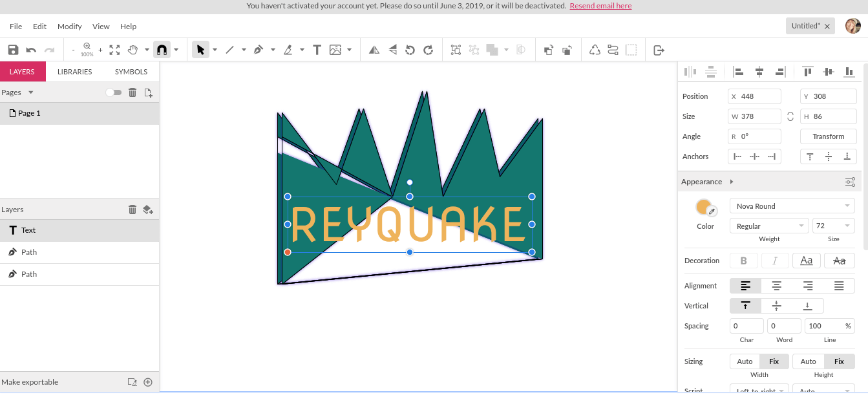The image size is (868, 397).
Task: Click the Redo arrow icon
Action: coord(49,50)
